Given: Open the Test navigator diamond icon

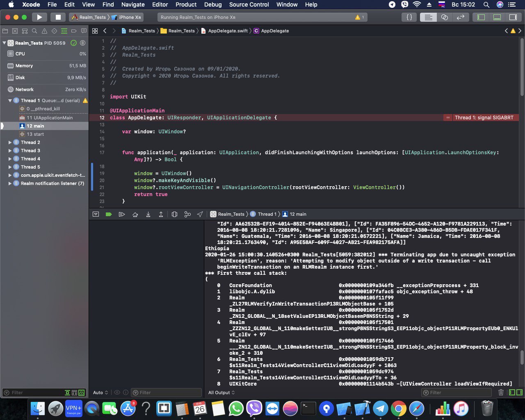Looking at the screenshot, I should click(x=54, y=31).
